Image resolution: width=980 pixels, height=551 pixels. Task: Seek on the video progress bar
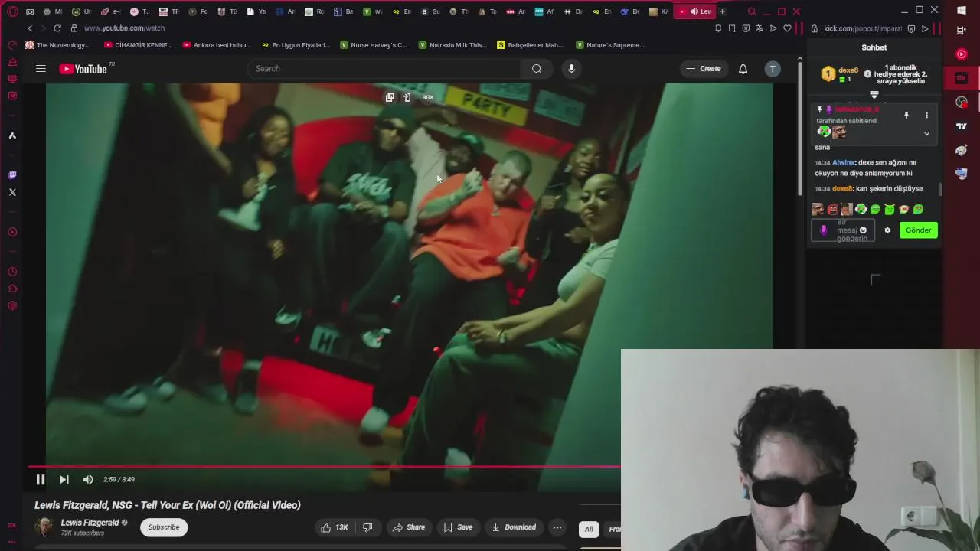[x=325, y=466]
